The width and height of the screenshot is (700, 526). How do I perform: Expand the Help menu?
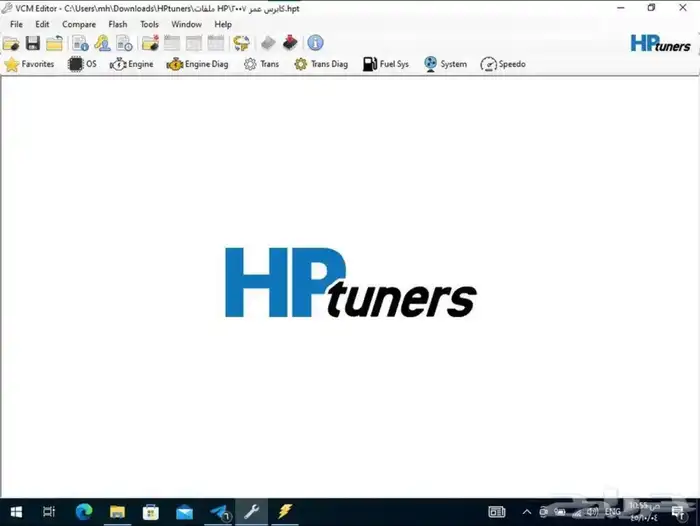223,24
